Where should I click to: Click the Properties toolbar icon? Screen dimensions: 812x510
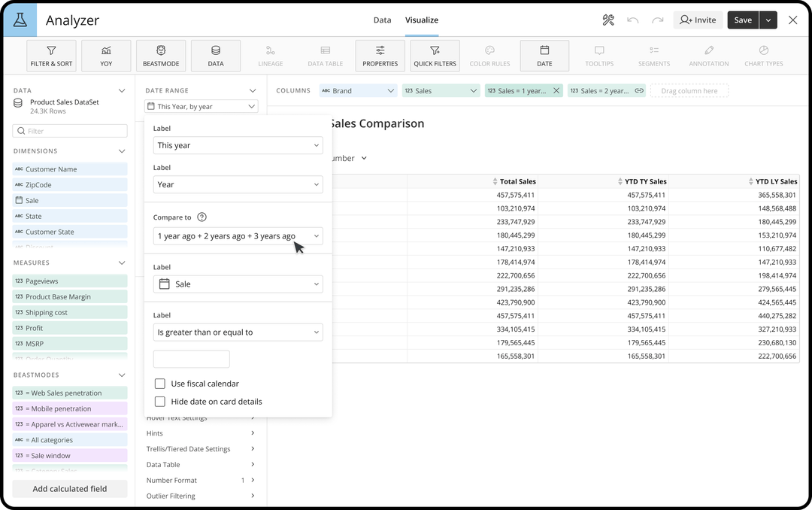tap(380, 56)
